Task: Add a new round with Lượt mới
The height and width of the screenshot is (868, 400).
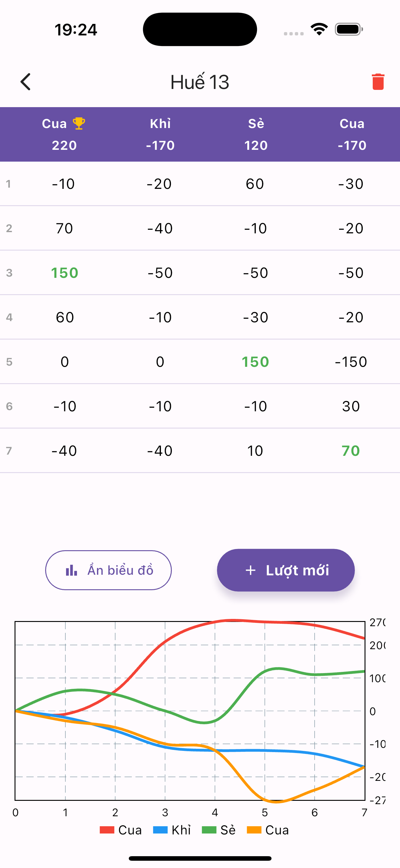Action: 286,570
